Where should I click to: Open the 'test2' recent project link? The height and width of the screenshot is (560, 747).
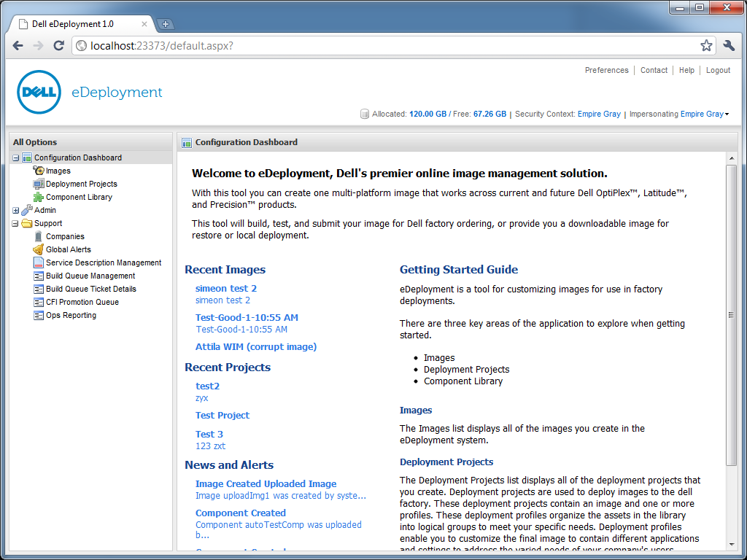tap(207, 386)
